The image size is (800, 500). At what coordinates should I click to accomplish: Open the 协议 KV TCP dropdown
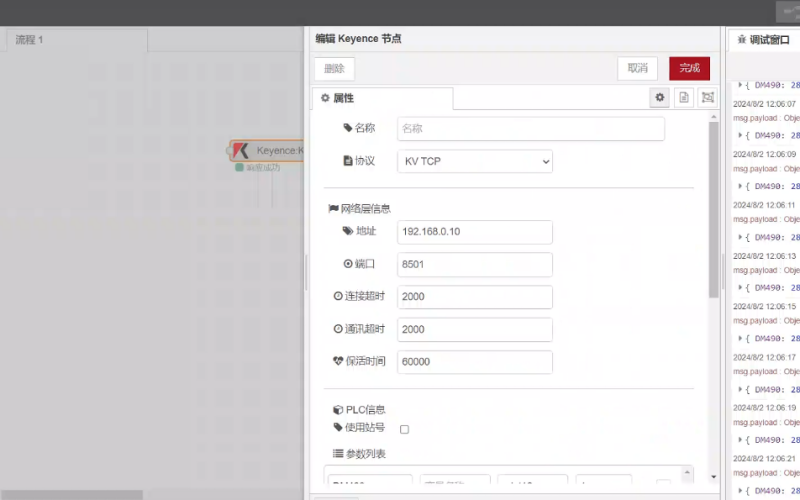tap(475, 161)
